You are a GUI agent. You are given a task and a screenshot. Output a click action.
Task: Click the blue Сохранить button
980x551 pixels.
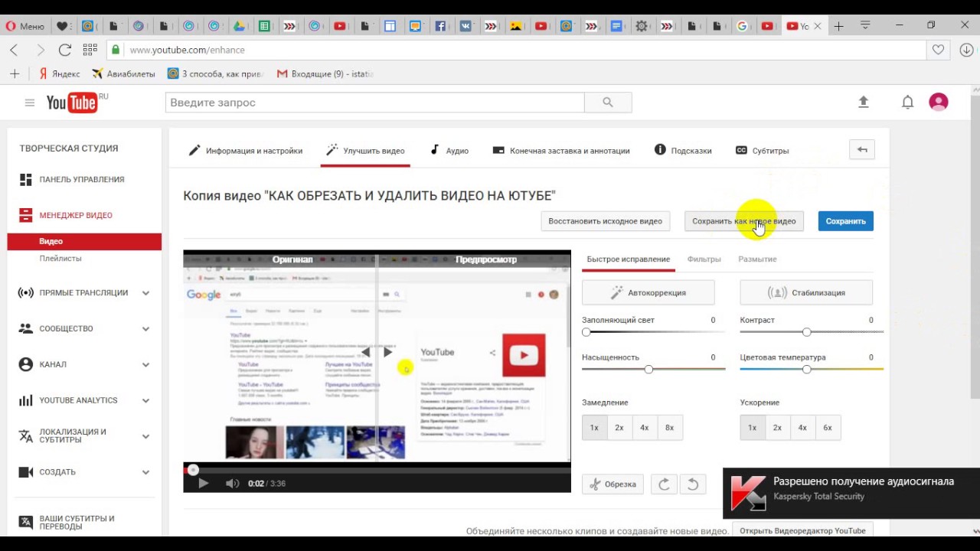pos(845,221)
